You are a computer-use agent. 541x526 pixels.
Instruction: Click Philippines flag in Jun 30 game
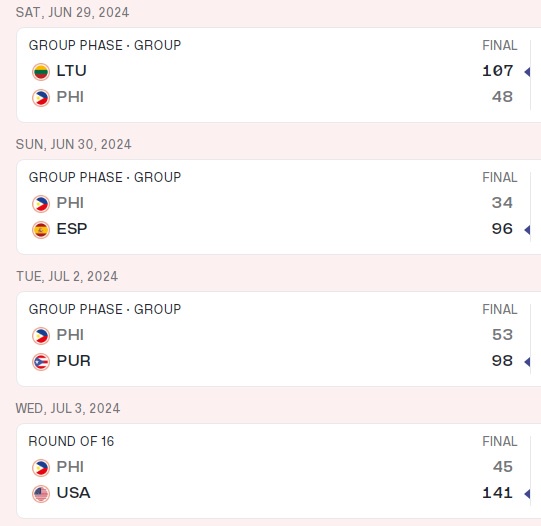point(41,204)
